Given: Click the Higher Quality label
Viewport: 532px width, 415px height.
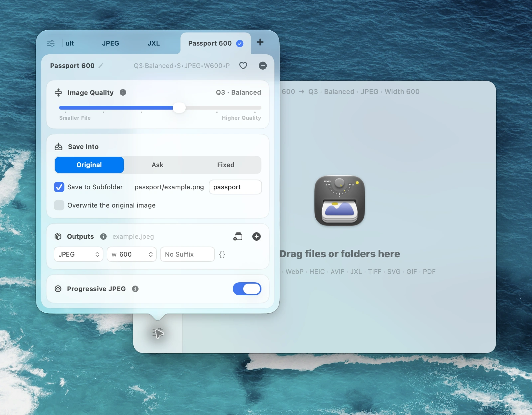Looking at the screenshot, I should pos(241,118).
